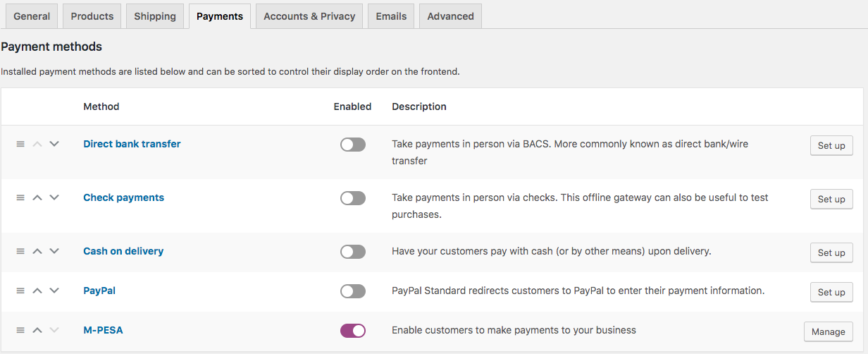
Task: Click the drag handle beside PayPal
Action: (20, 291)
